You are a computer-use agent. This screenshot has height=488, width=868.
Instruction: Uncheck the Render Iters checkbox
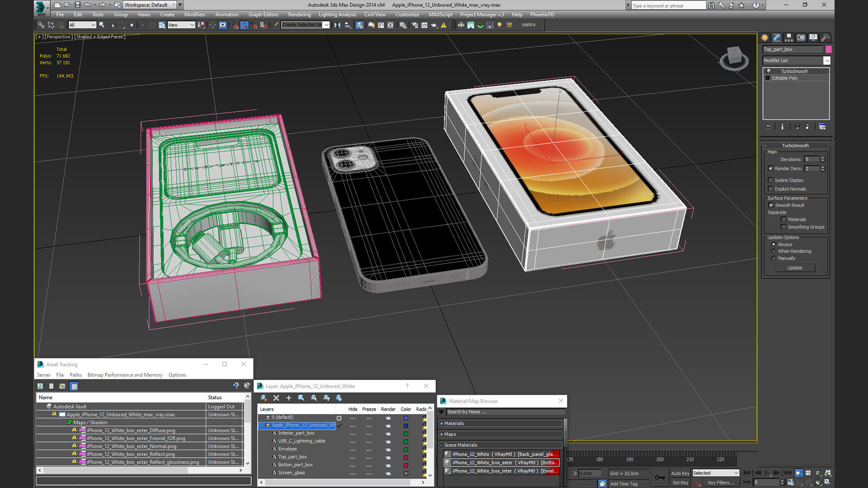click(x=771, y=169)
